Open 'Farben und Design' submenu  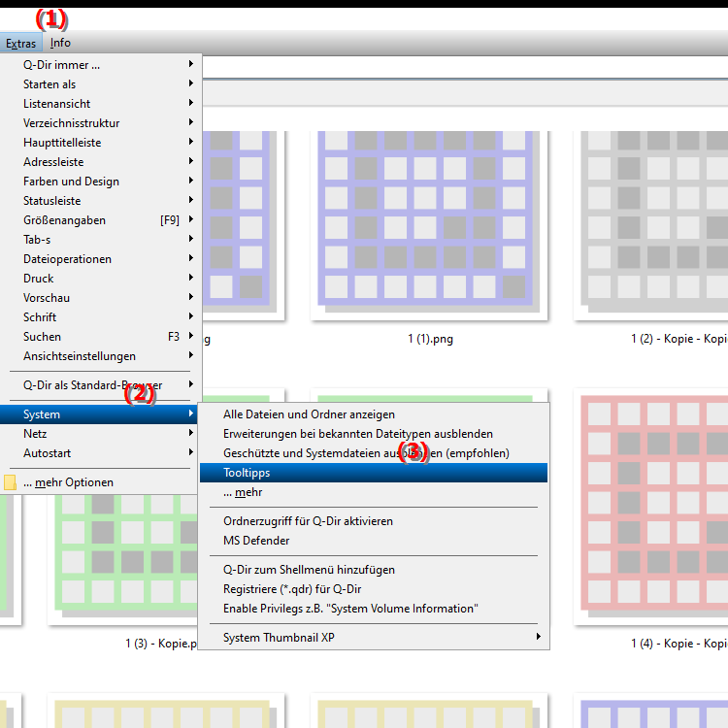pos(101,182)
